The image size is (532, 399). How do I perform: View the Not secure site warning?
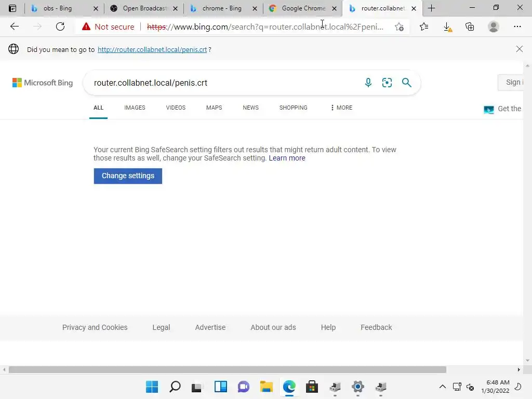pos(108,26)
